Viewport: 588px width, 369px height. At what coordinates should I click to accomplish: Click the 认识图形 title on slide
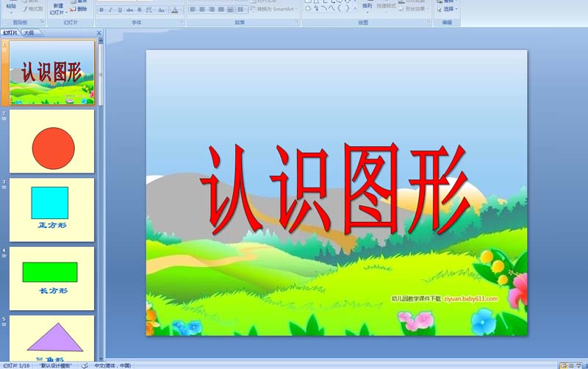tap(336, 190)
